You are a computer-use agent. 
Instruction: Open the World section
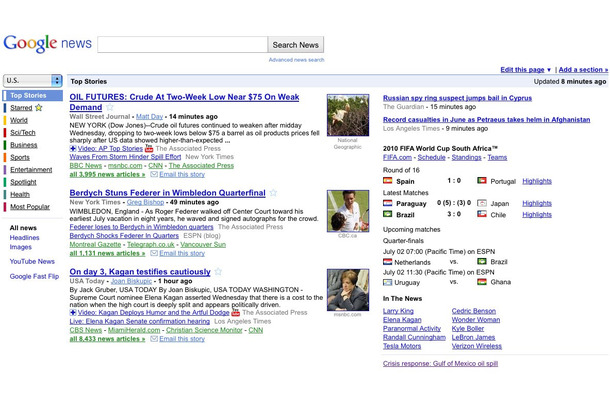[19, 120]
